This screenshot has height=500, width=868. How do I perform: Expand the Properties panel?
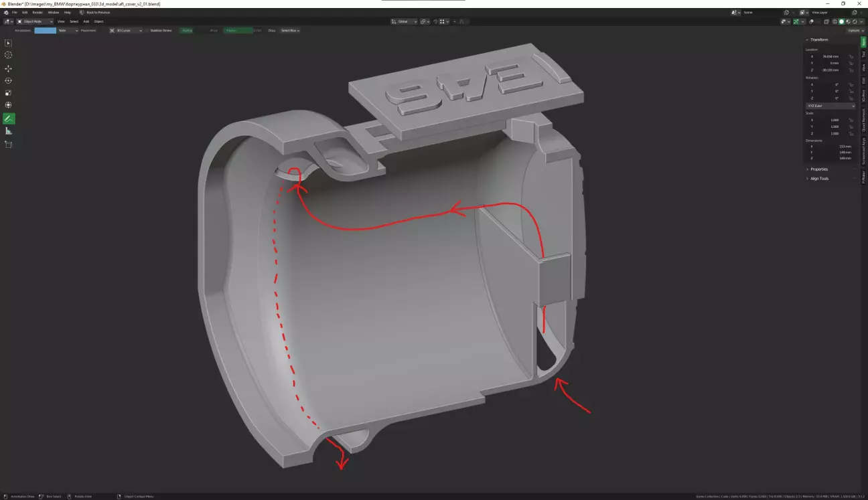coord(818,169)
